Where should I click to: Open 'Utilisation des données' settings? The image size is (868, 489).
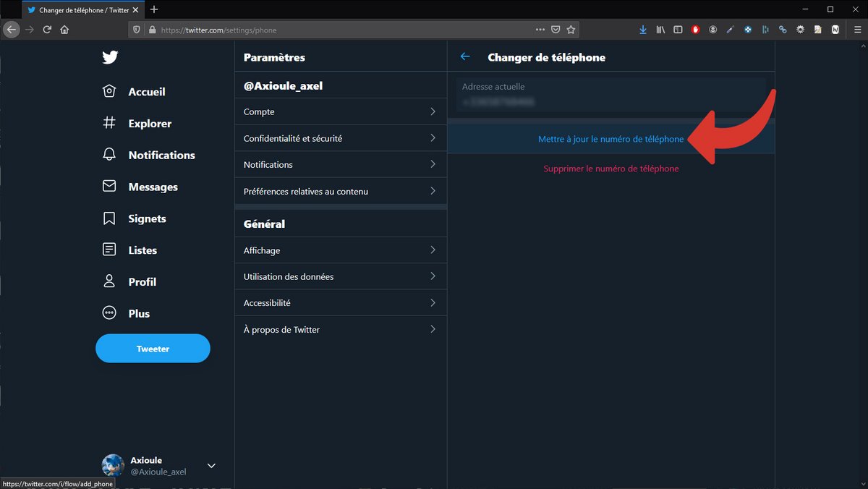click(x=341, y=276)
